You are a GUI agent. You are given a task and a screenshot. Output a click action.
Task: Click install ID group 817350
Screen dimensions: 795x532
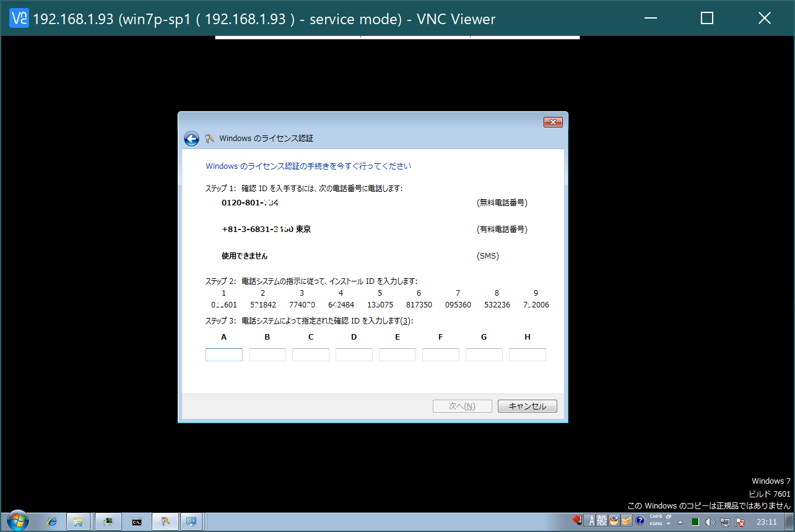point(419,304)
